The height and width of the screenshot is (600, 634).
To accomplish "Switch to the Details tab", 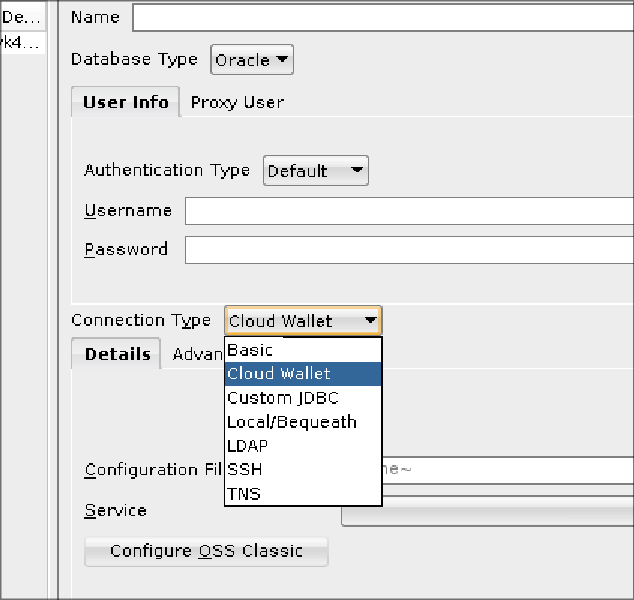I will tap(117, 354).
